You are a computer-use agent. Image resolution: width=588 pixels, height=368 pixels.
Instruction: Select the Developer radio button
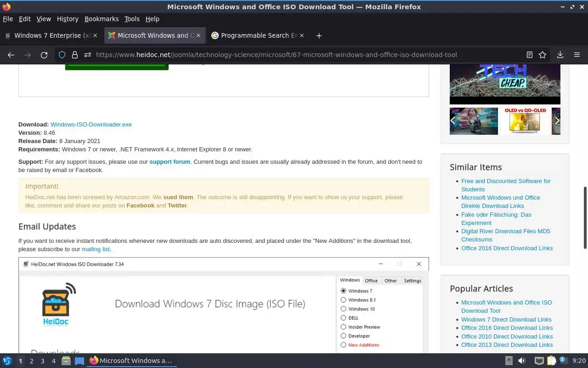point(343,336)
